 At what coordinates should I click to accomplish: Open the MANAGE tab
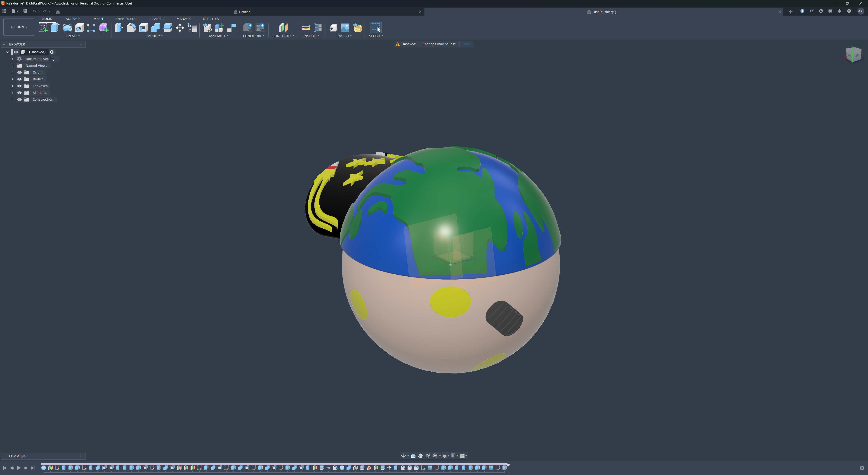(x=183, y=19)
